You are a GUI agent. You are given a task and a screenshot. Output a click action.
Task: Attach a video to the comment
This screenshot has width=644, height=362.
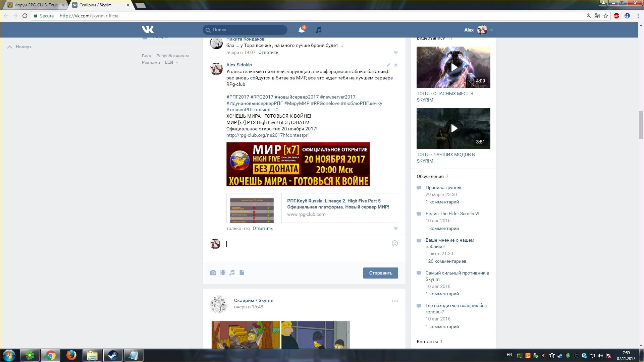[x=223, y=273]
